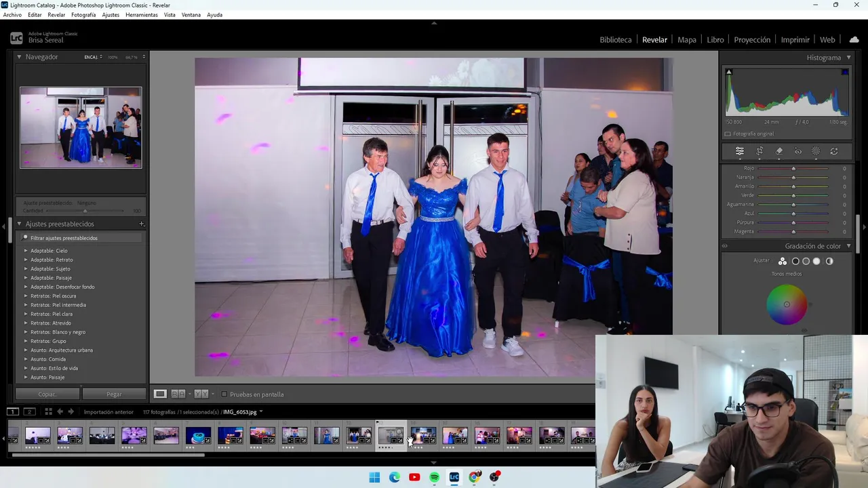Toggle before/after RA comparison view
Image resolution: width=868 pixels, height=488 pixels.
coord(178,394)
